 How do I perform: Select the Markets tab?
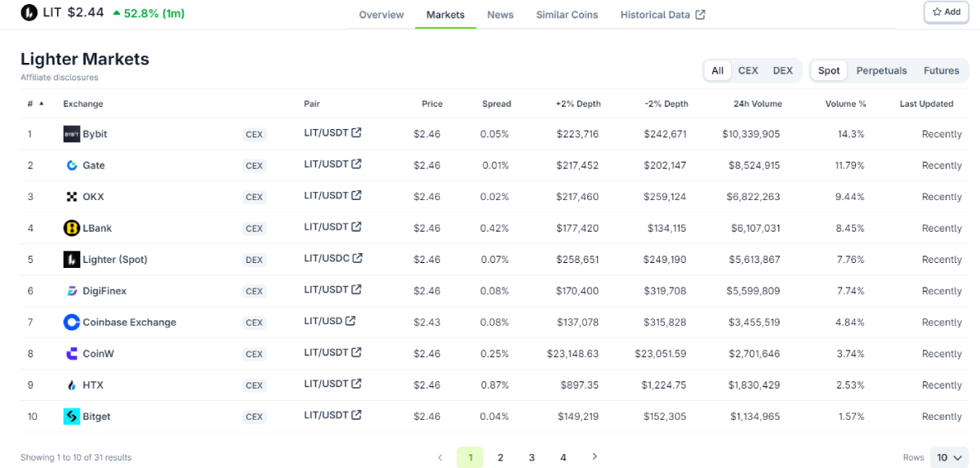pos(445,15)
